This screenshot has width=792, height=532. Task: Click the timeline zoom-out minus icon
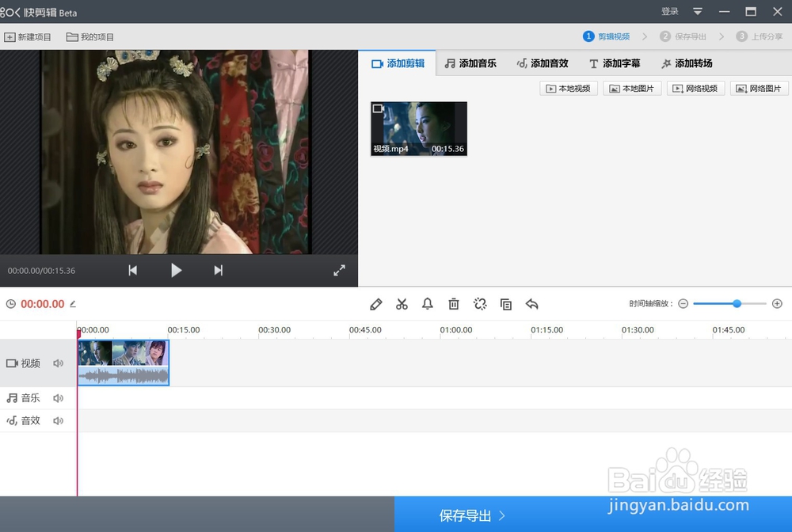[682, 303]
